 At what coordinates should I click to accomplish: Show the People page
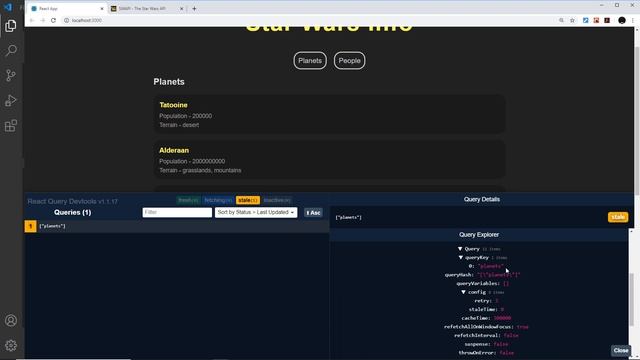tap(349, 61)
